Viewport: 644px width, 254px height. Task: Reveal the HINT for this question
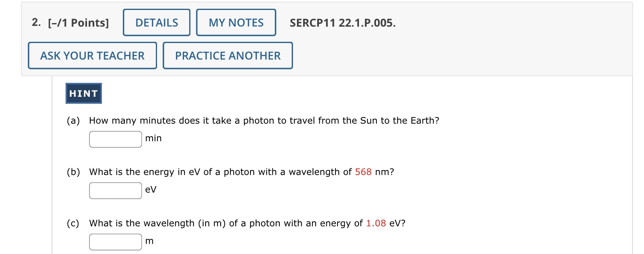pyautogui.click(x=83, y=93)
